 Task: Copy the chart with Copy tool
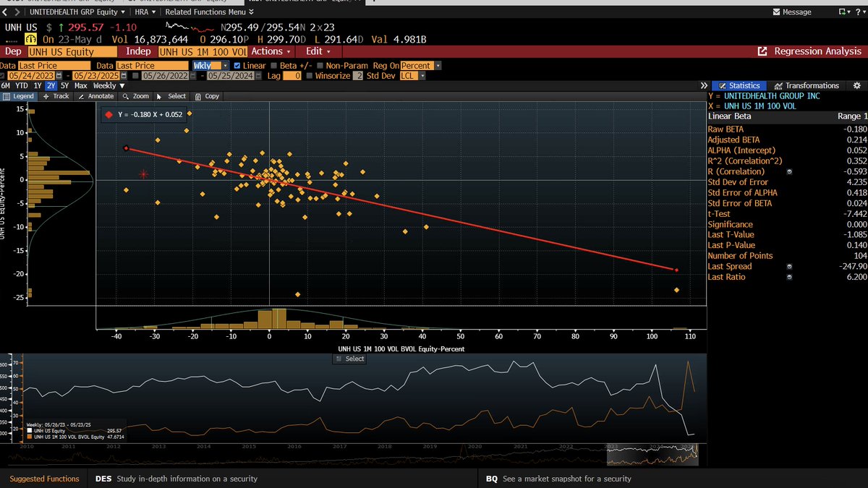207,96
